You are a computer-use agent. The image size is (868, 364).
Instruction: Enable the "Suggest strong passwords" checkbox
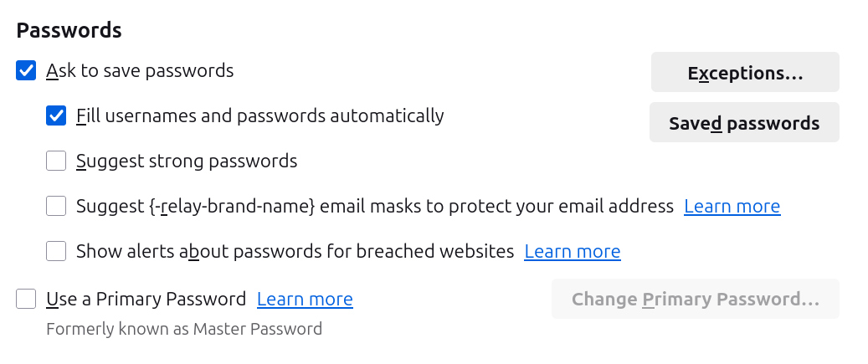tap(56, 161)
